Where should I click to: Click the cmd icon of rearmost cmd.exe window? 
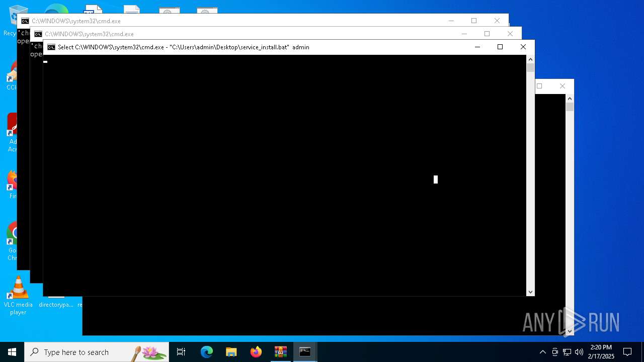(x=25, y=21)
